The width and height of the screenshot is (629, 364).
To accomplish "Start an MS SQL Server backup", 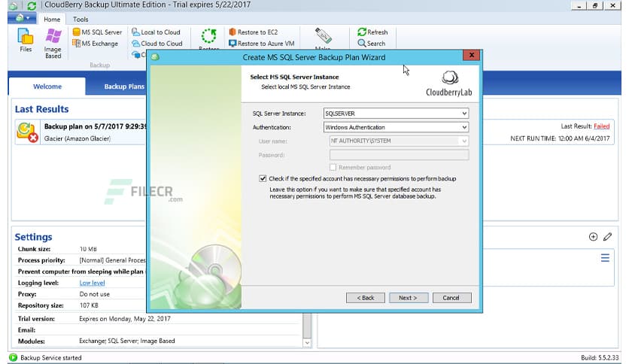I will [97, 32].
